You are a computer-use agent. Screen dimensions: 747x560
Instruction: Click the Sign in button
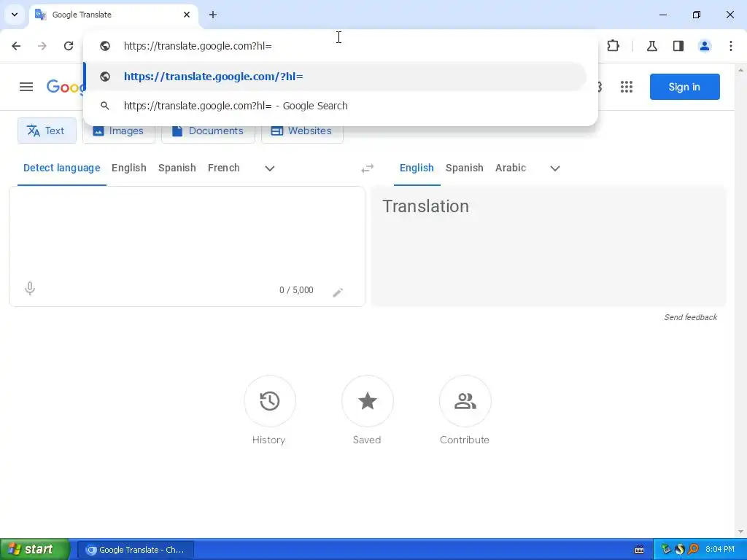[x=684, y=87]
